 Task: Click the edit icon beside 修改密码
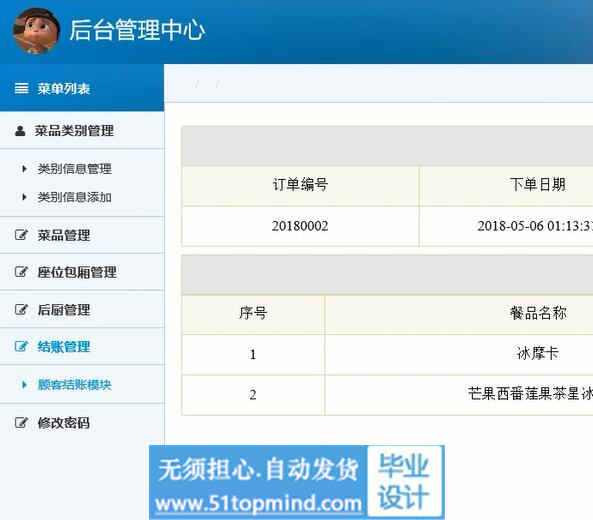[21, 422]
